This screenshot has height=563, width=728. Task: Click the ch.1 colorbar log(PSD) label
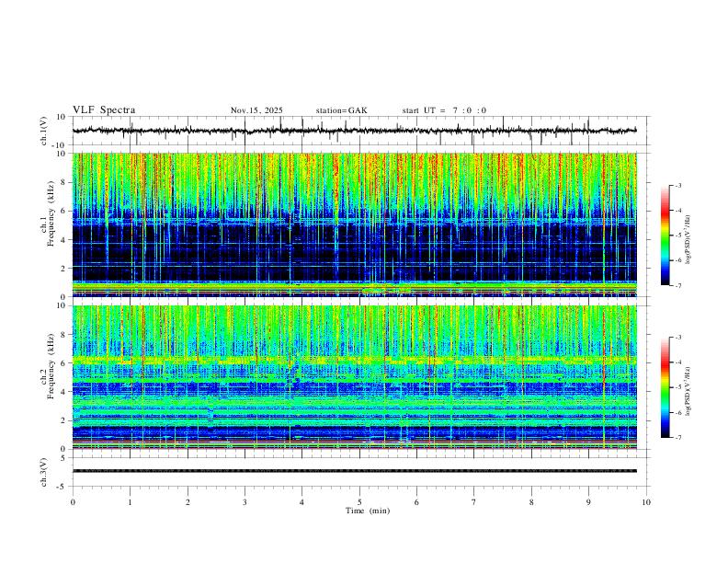pyautogui.click(x=688, y=239)
